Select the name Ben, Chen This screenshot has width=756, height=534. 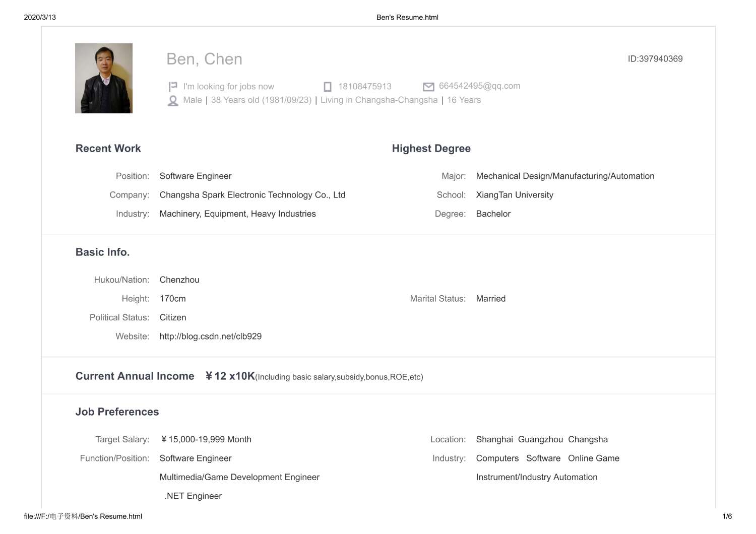[204, 59]
